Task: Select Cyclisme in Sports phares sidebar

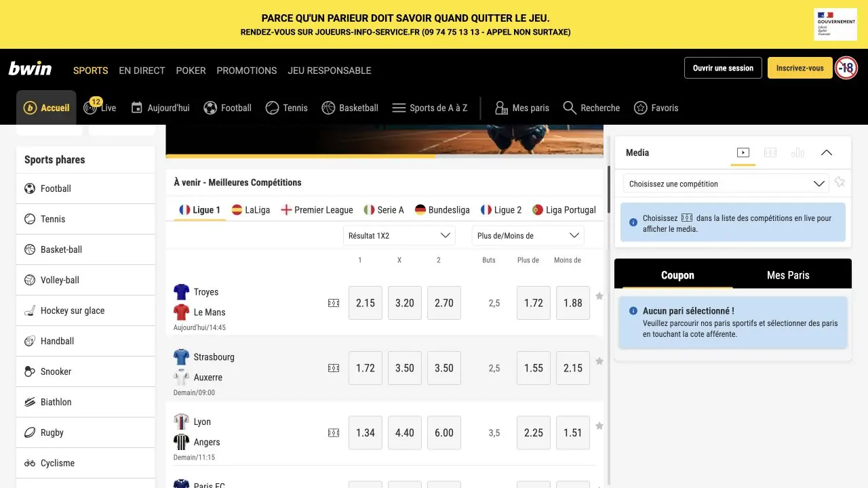Action: 85,463
